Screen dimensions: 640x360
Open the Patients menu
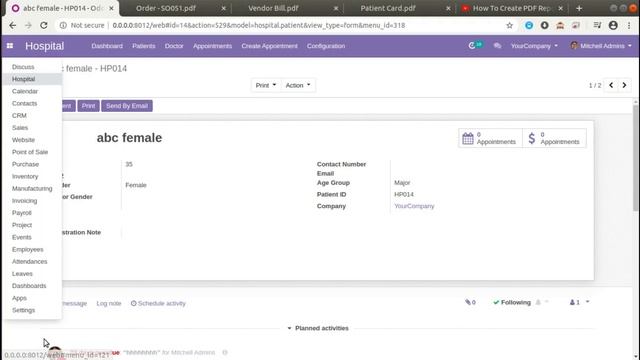tap(144, 46)
